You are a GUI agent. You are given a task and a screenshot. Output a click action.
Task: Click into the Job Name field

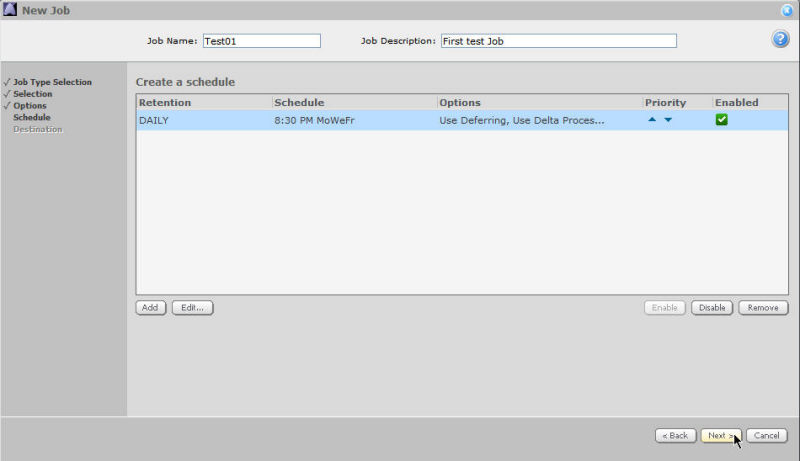pyautogui.click(x=260, y=41)
